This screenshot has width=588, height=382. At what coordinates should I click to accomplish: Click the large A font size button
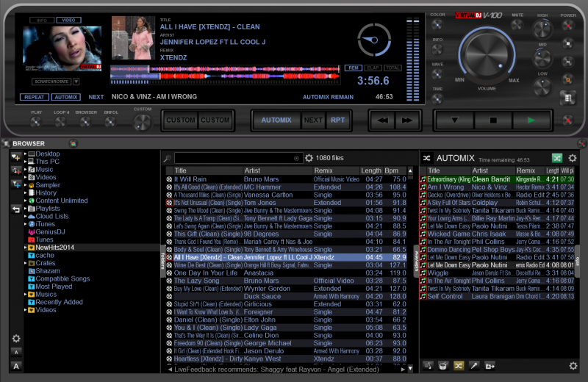[x=16, y=367]
